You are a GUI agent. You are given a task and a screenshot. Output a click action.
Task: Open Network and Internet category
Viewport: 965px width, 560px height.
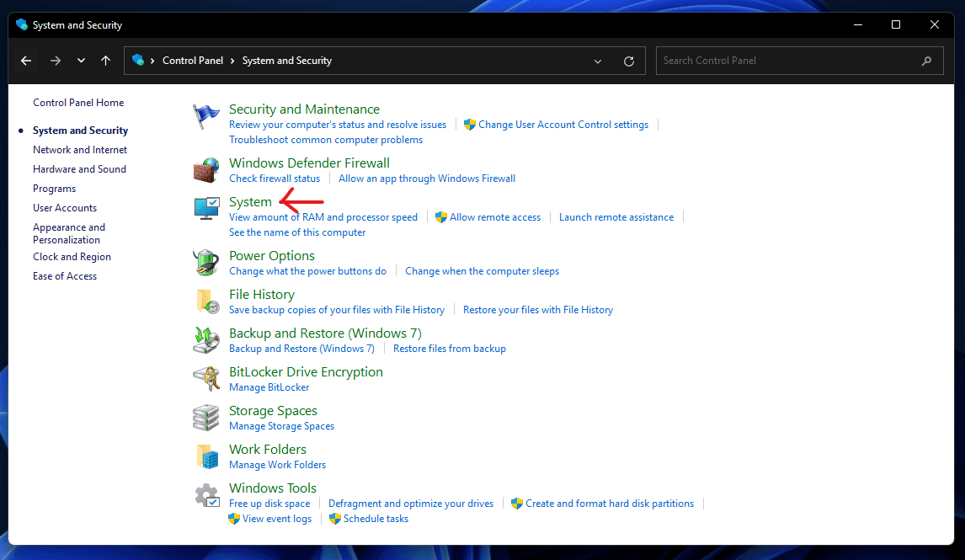80,150
